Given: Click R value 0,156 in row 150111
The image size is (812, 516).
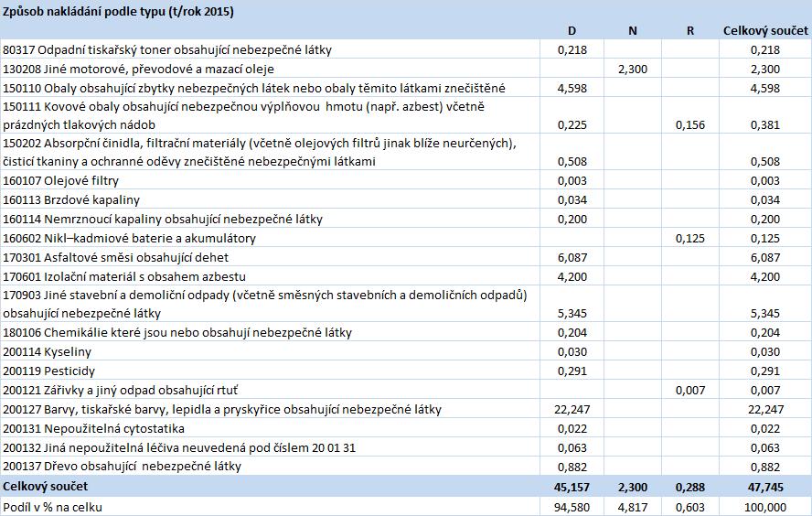Looking at the screenshot, I should click(689, 124).
